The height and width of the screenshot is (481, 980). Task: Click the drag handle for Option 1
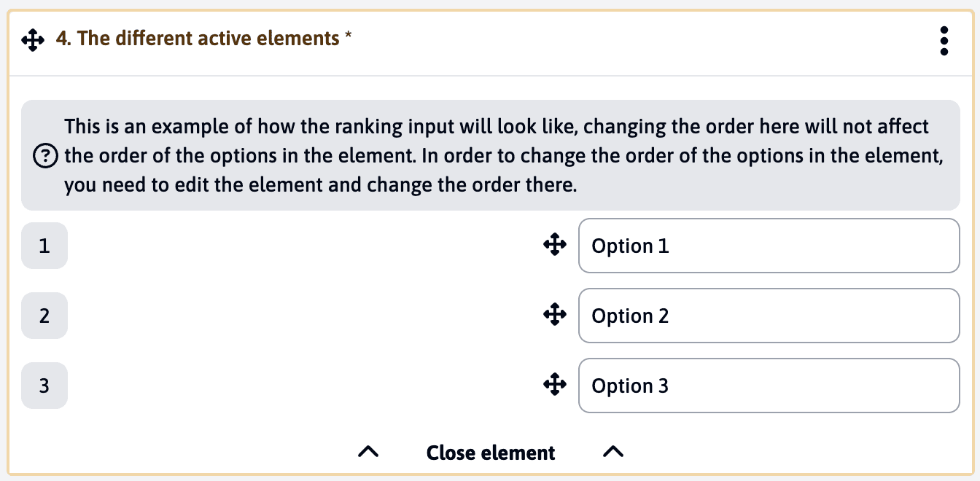[555, 246]
